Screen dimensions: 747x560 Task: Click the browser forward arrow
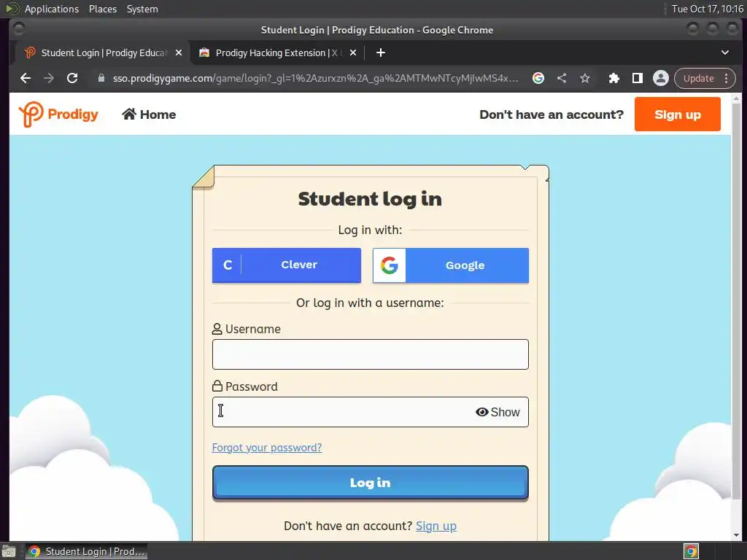pyautogui.click(x=49, y=78)
